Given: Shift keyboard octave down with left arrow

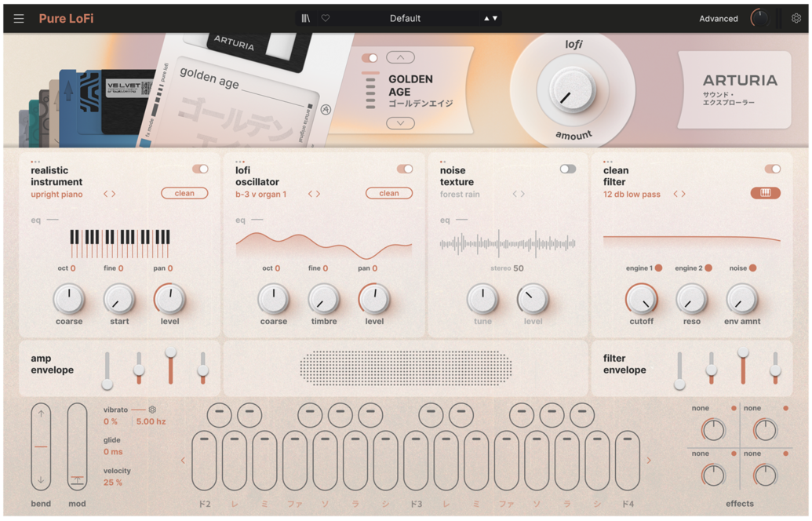Looking at the screenshot, I should pyautogui.click(x=183, y=460).
